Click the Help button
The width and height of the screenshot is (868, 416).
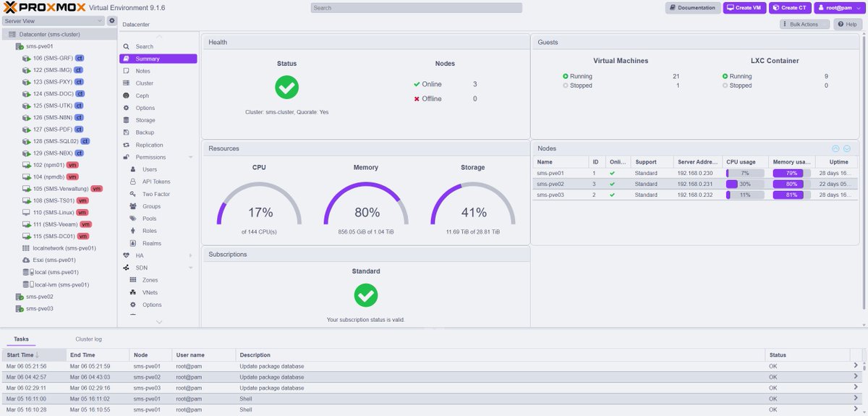click(848, 25)
